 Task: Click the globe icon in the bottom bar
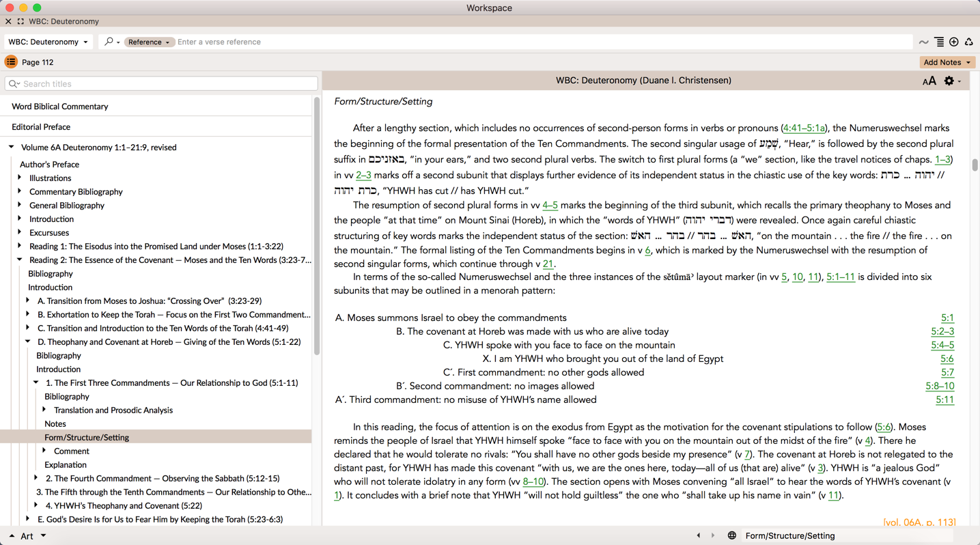click(x=731, y=536)
